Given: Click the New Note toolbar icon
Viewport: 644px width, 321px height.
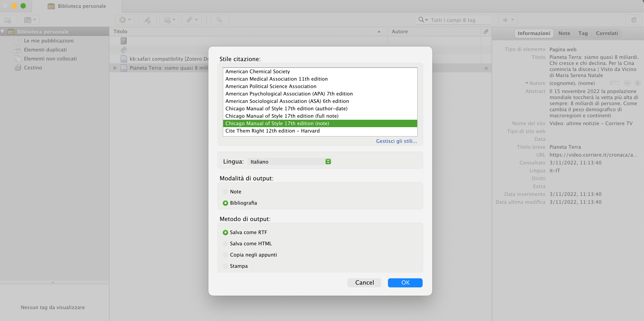Looking at the screenshot, I should [167, 20].
